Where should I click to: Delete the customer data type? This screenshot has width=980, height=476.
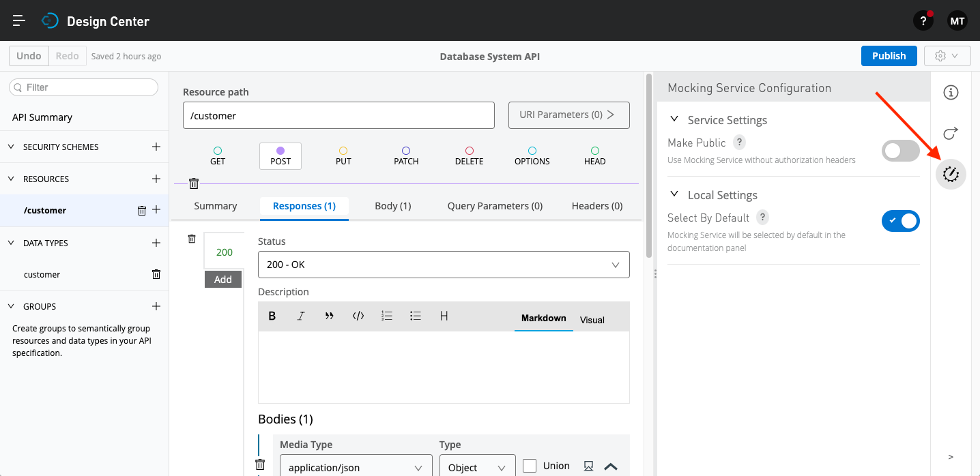coord(156,274)
